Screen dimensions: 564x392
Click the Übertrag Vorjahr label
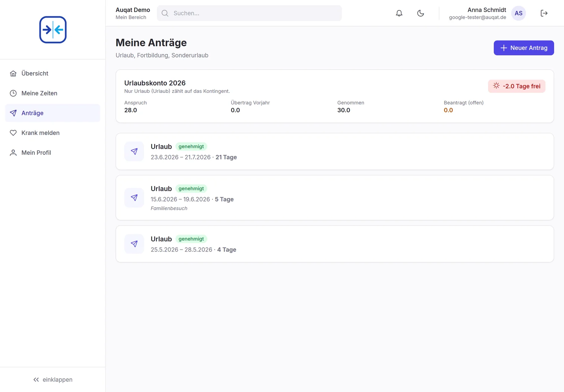(x=250, y=103)
